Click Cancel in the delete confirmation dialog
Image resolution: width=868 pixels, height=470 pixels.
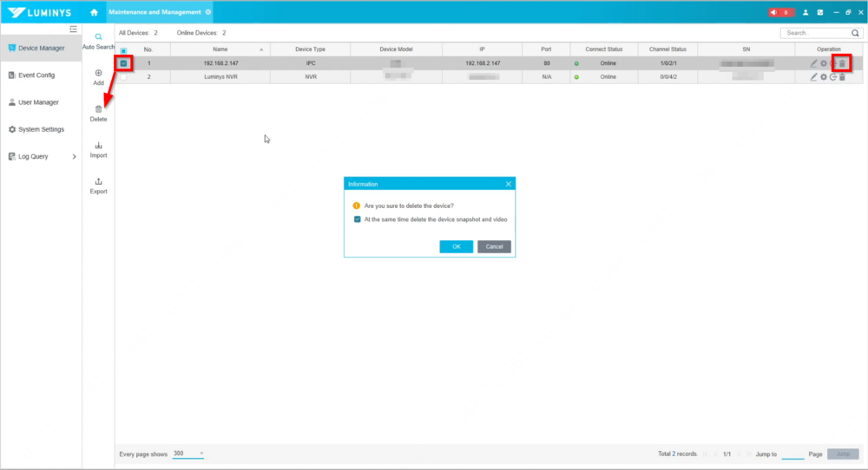tap(494, 246)
